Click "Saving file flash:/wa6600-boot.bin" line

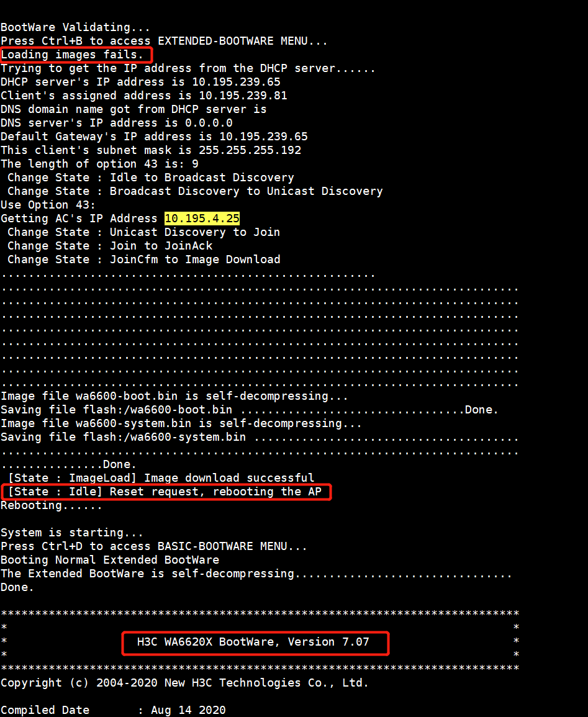[x=249, y=410]
